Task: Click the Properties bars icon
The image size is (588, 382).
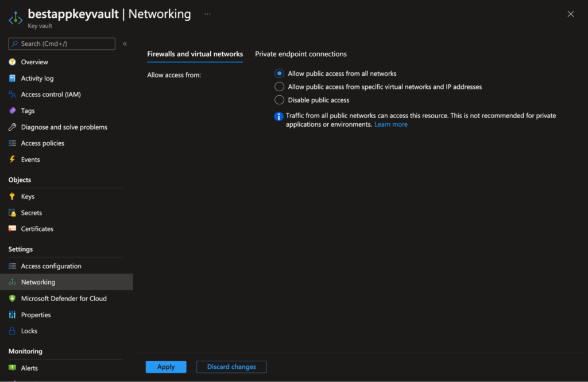Action: [x=13, y=314]
